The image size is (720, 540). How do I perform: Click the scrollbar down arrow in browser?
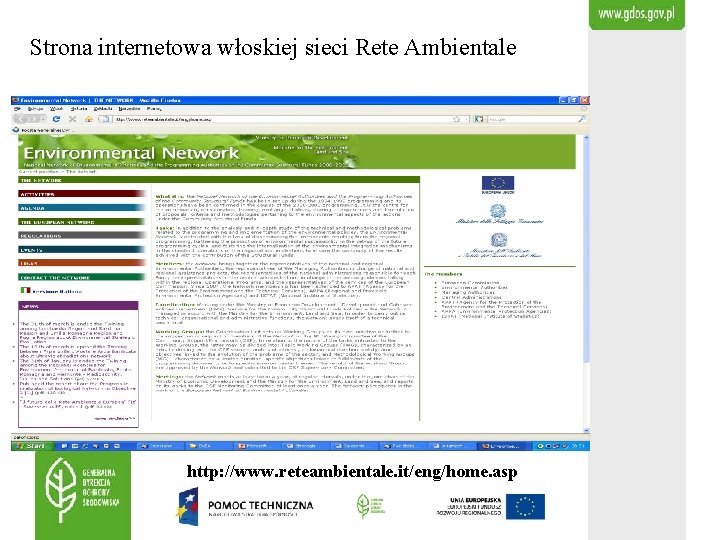coord(586,430)
